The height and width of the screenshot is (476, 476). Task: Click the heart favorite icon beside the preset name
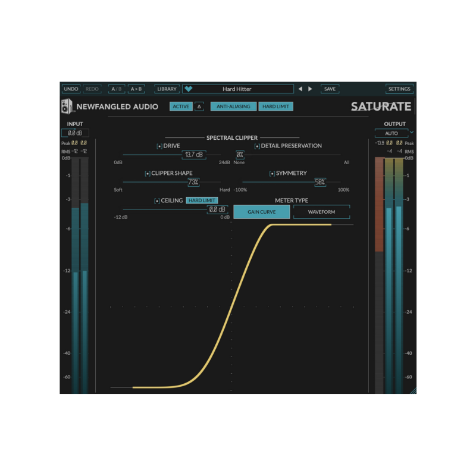point(189,88)
